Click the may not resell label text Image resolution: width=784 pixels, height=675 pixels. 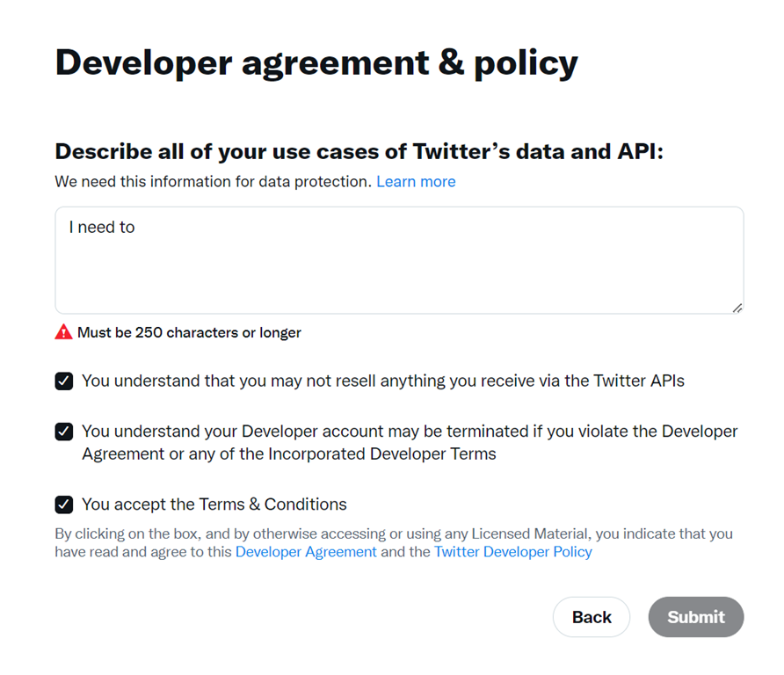(x=382, y=381)
